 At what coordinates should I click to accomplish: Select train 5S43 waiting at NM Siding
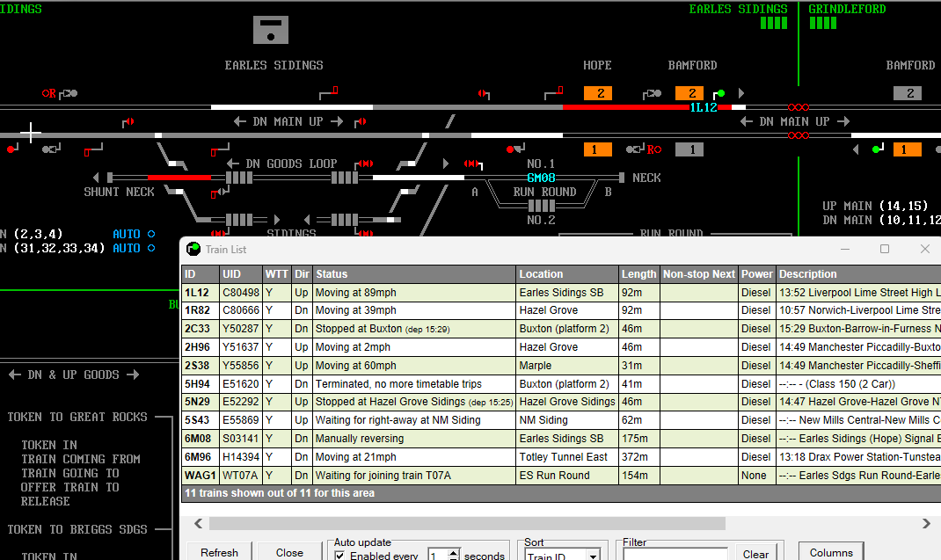pyautogui.click(x=561, y=420)
